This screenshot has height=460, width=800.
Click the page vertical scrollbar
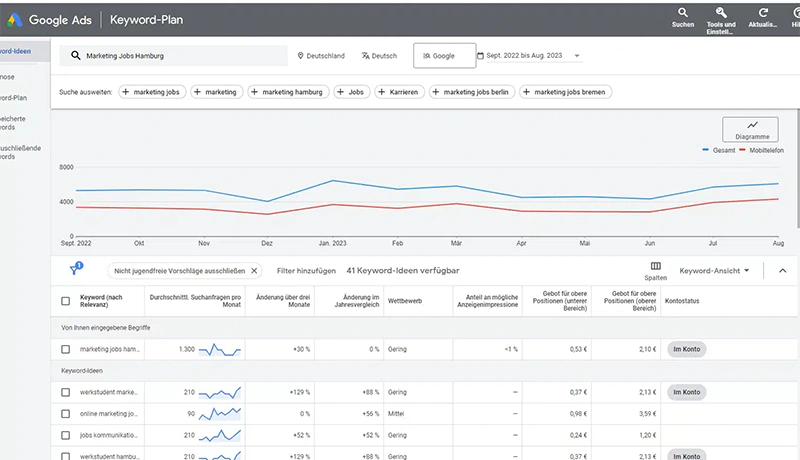pyautogui.click(x=797, y=168)
